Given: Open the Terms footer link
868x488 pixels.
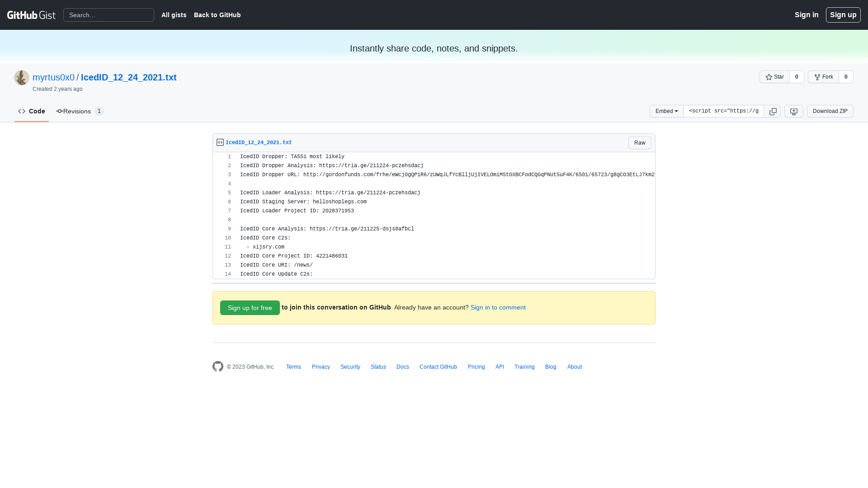Looking at the screenshot, I should coord(293,367).
